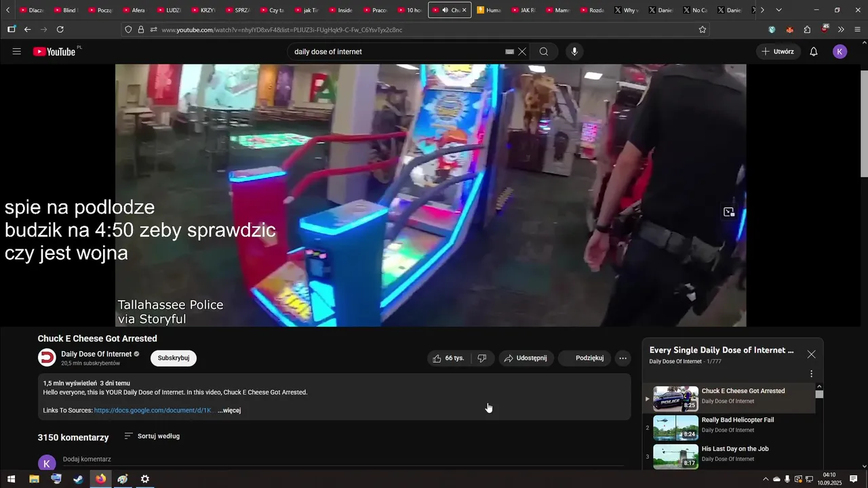Click the Dodaj komentarz comment field
The image size is (868, 488).
(x=343, y=460)
